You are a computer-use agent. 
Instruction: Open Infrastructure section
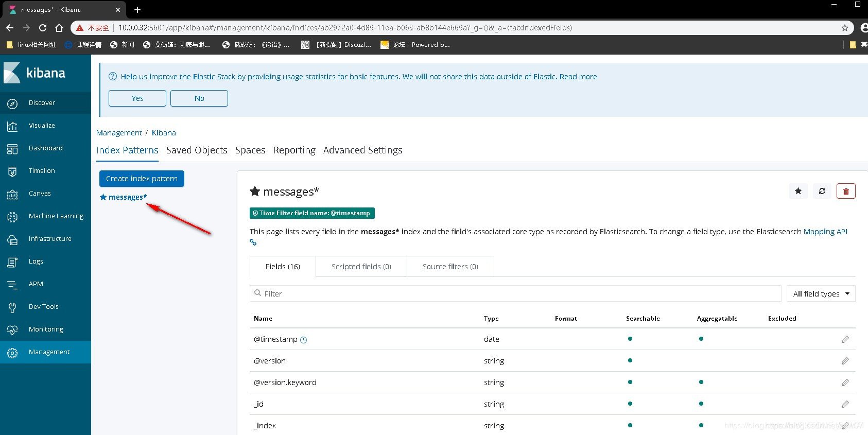45,239
